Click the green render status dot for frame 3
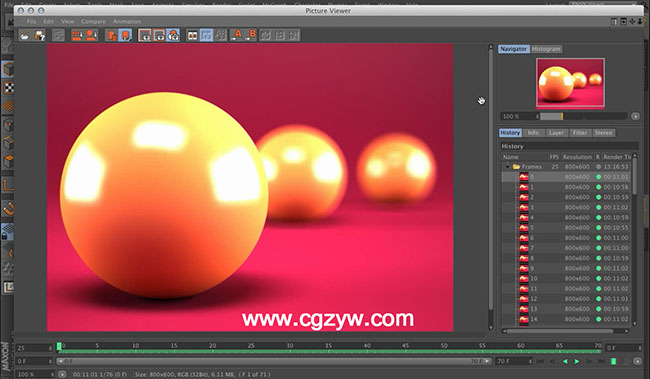The image size is (650, 379). point(598,207)
